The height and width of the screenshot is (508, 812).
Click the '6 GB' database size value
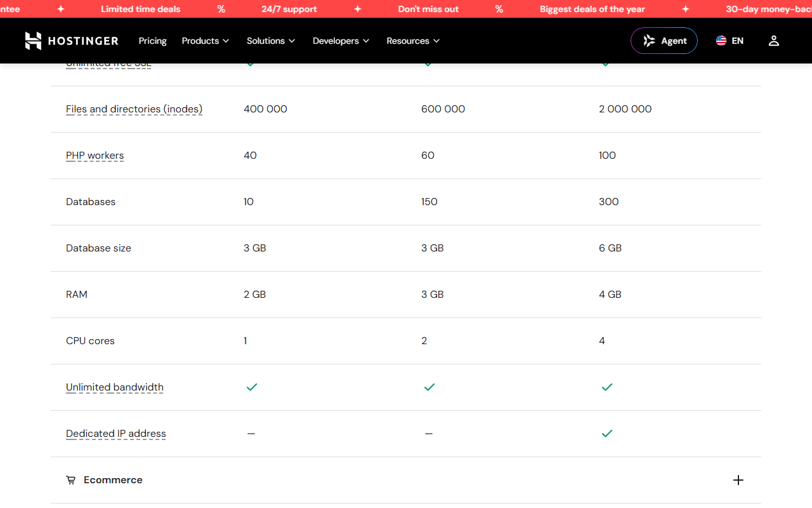click(610, 248)
